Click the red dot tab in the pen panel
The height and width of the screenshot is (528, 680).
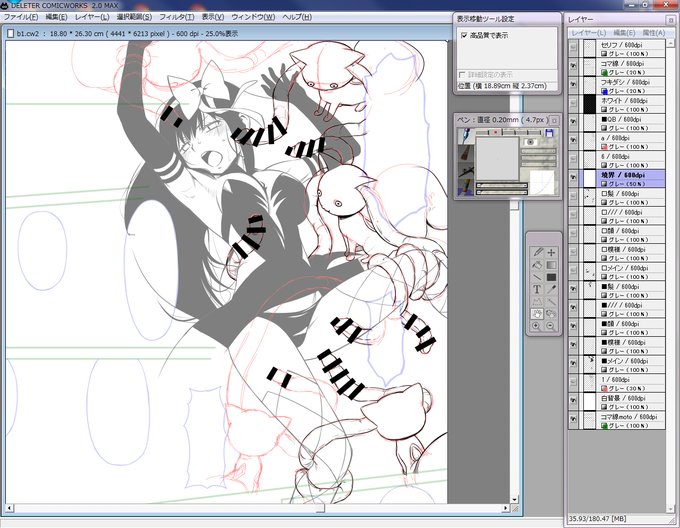coord(495,132)
